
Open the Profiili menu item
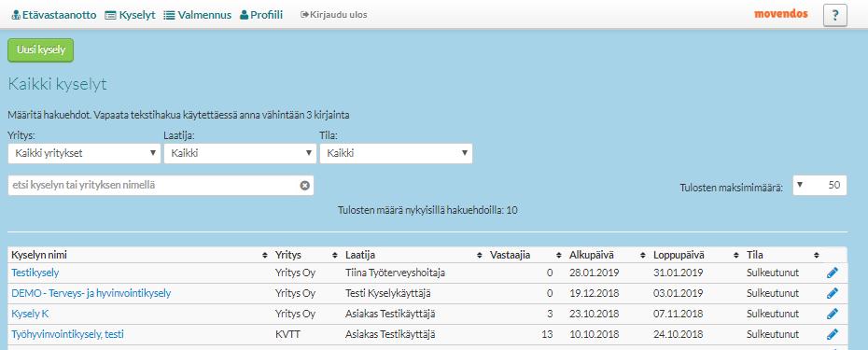pyautogui.click(x=261, y=15)
